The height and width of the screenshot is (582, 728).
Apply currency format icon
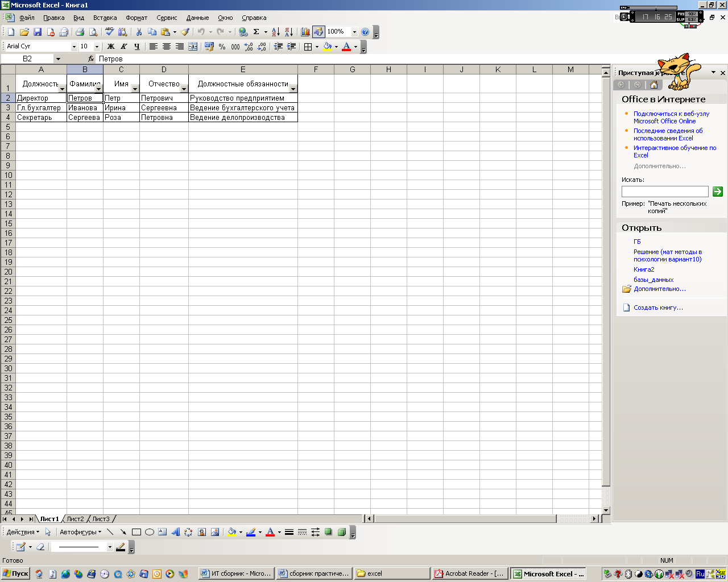209,47
